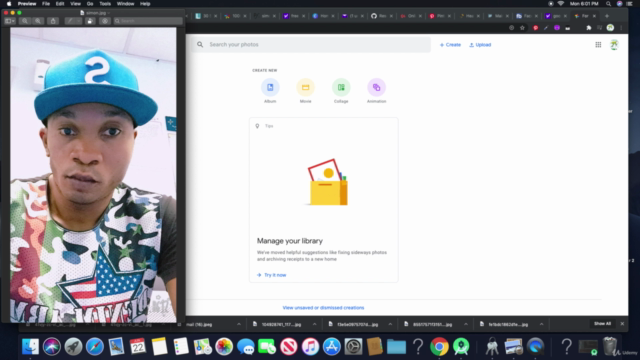Show the markup toolbar in Preview
This screenshot has height=360, width=640.
(x=105, y=21)
